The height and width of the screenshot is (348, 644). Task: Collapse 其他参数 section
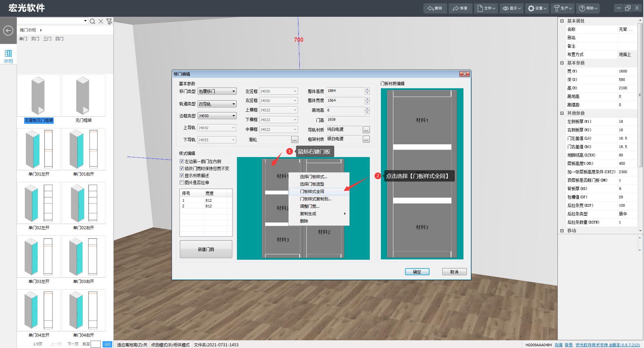(562, 113)
